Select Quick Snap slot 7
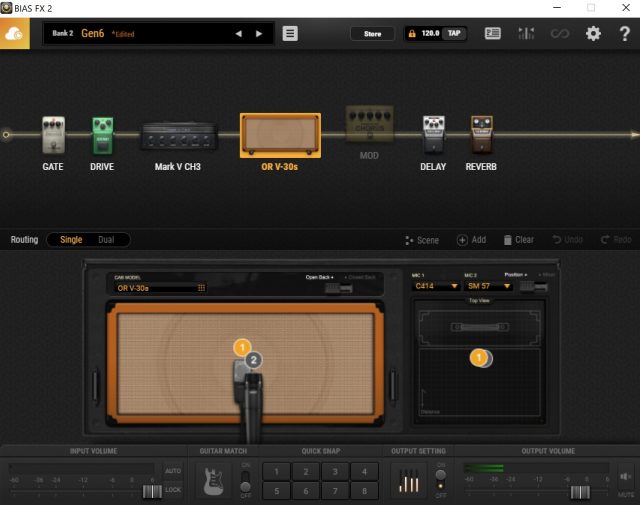 (x=335, y=491)
